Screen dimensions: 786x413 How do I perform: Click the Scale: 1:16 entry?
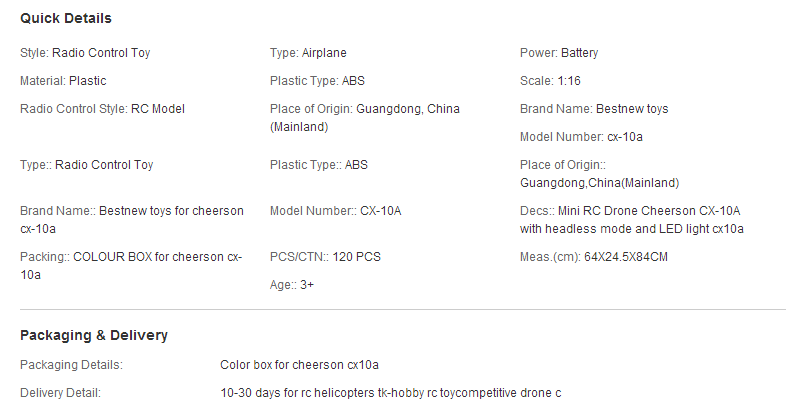coord(550,81)
